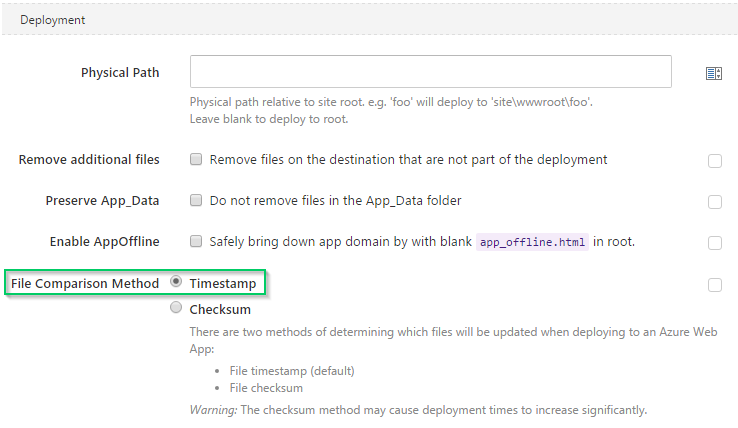Click the "Remove files on the destination" description text
This screenshot has width=738, height=428.
(409, 160)
